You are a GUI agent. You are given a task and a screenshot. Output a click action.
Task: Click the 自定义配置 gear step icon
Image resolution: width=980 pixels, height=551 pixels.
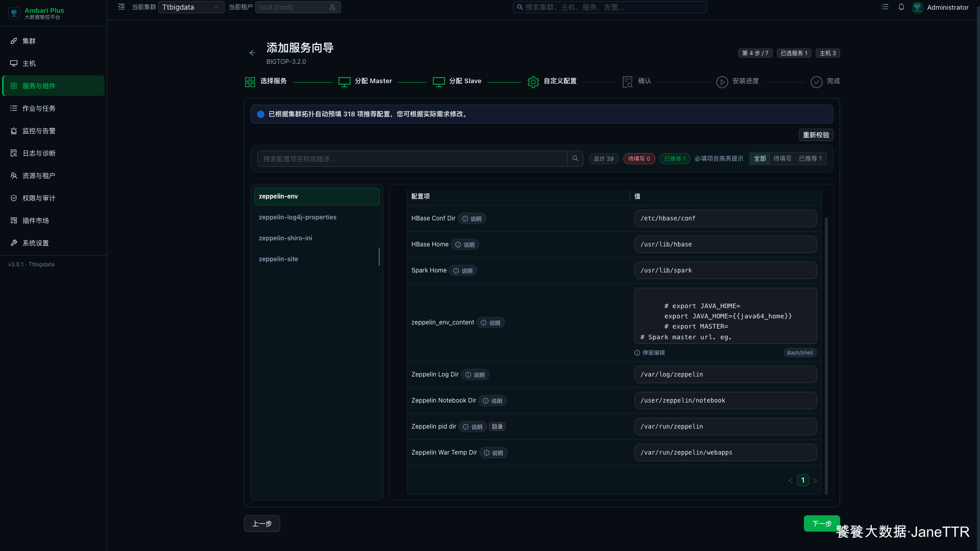(x=533, y=82)
